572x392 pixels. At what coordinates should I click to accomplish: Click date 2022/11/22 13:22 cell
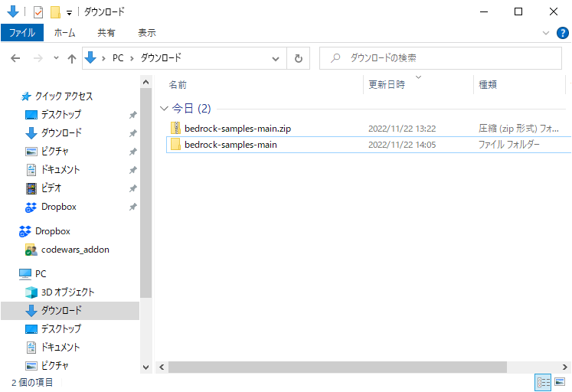pos(402,129)
